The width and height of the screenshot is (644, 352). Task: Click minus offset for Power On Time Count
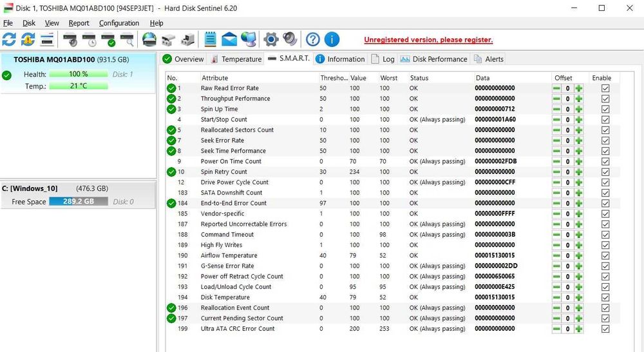click(x=556, y=161)
